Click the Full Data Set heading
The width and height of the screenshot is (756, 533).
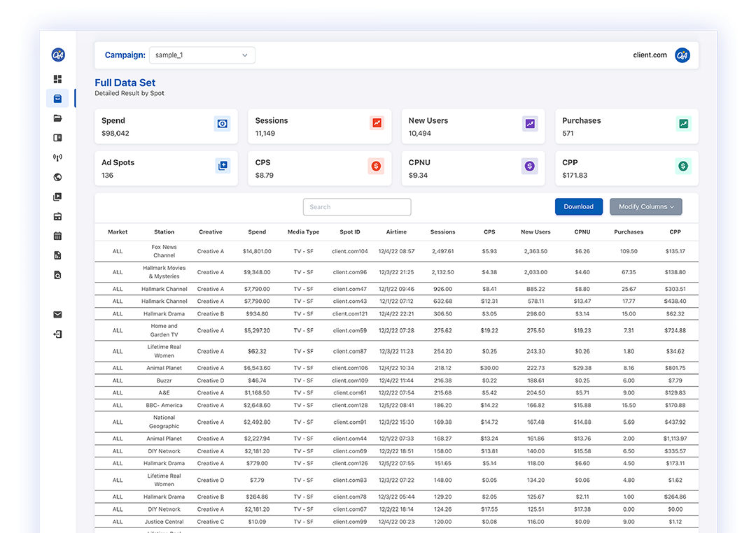tap(125, 83)
